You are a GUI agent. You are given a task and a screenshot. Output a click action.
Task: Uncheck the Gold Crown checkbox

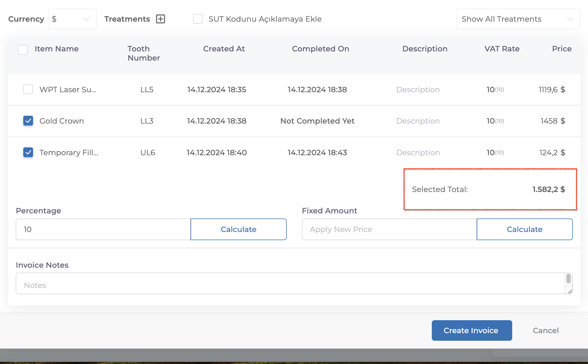(28, 121)
